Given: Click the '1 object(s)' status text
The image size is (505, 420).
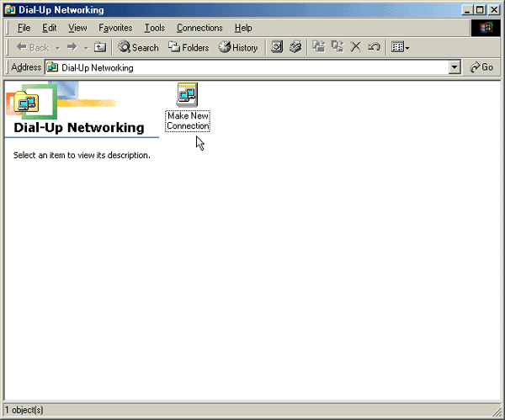Looking at the screenshot, I should click(x=24, y=410).
